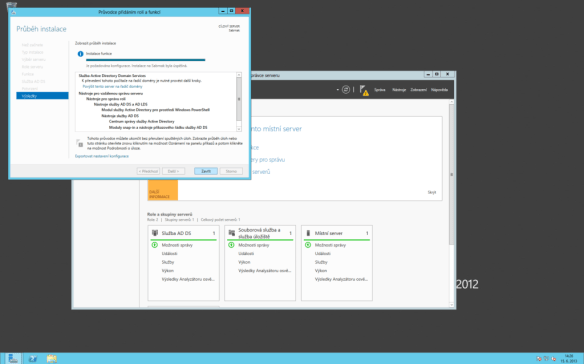
Task: Click Centrum správy služby Active Directory row
Action: (142, 121)
